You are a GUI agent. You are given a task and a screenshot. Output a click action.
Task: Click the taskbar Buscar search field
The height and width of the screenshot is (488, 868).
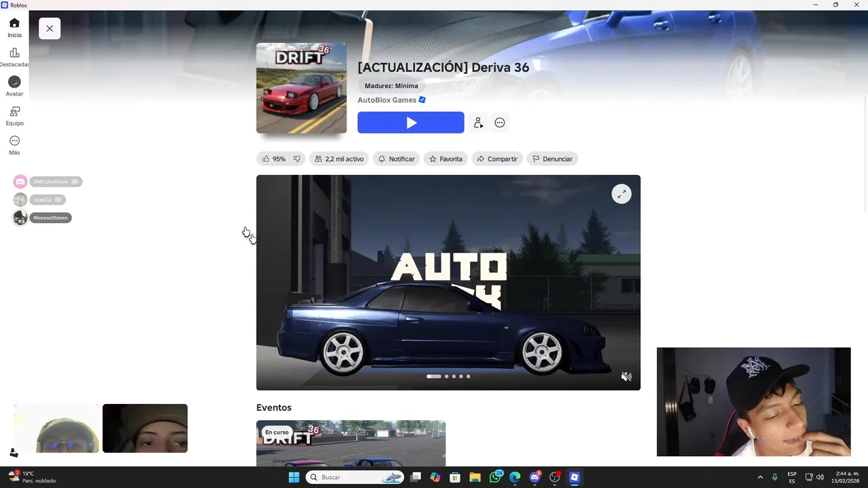pyautogui.click(x=355, y=477)
